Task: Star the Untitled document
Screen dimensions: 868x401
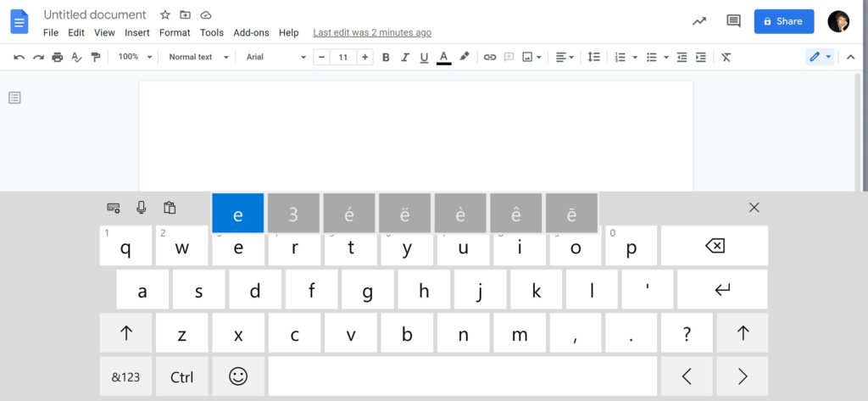Action: [x=165, y=15]
